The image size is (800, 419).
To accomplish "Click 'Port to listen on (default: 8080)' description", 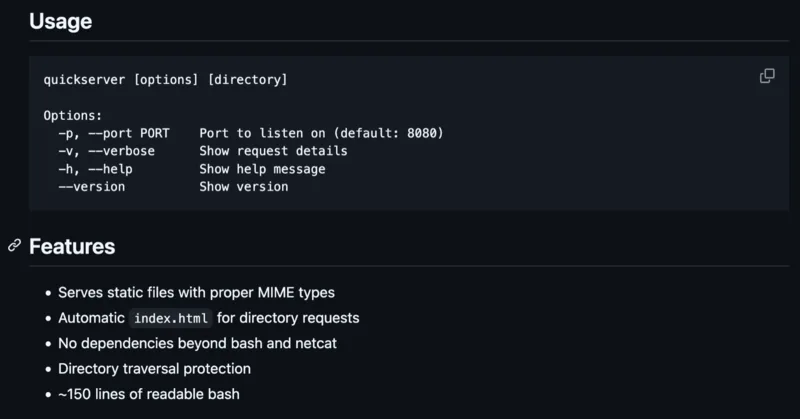I will (x=321, y=133).
